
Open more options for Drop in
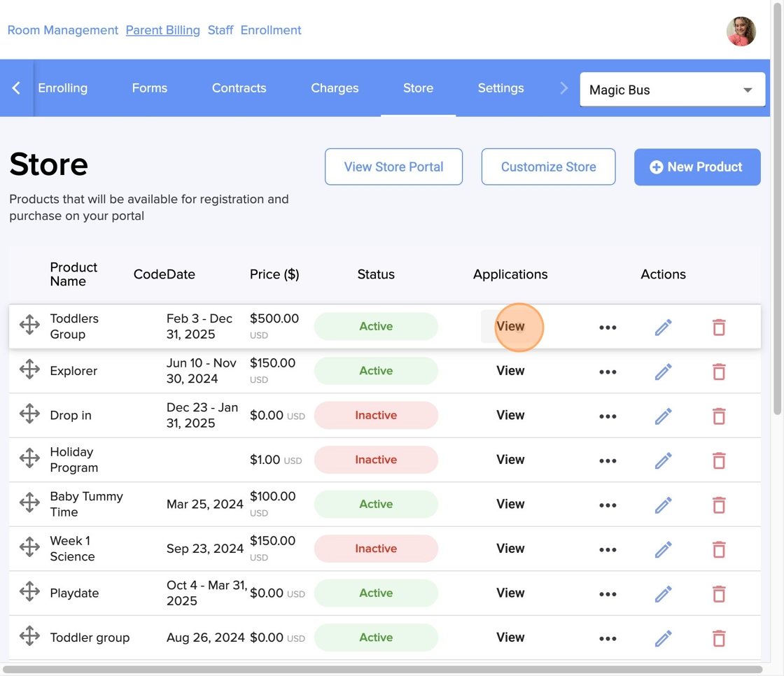(x=608, y=416)
